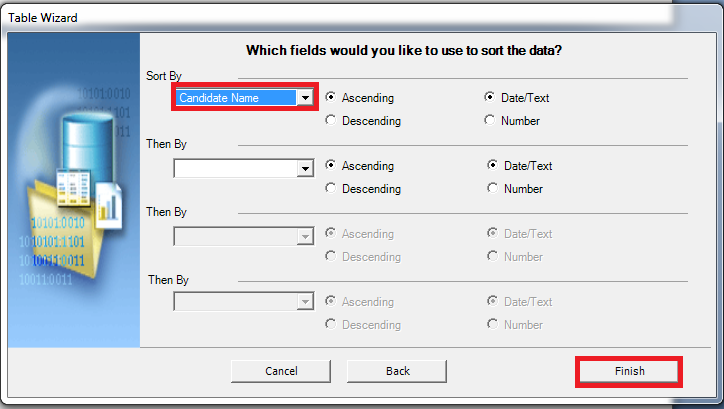Select Date/Text for Sort By
The image size is (724, 409).
coord(490,98)
